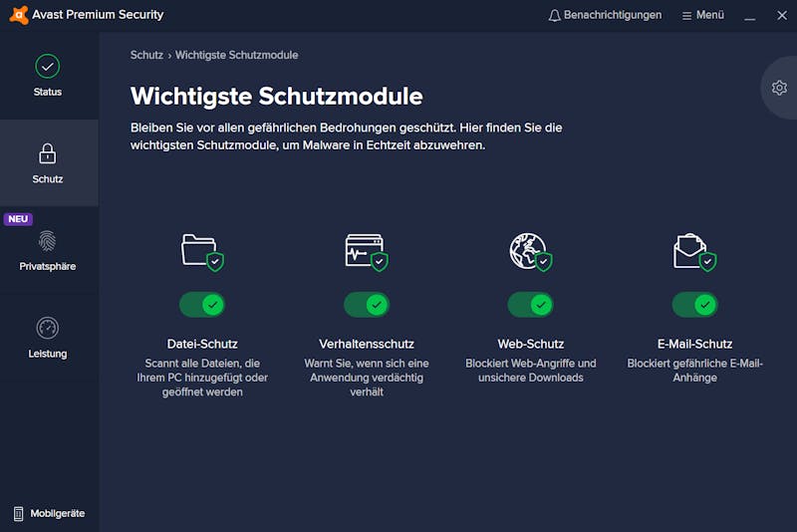Select the Schutz label in the sidebar

click(x=47, y=179)
